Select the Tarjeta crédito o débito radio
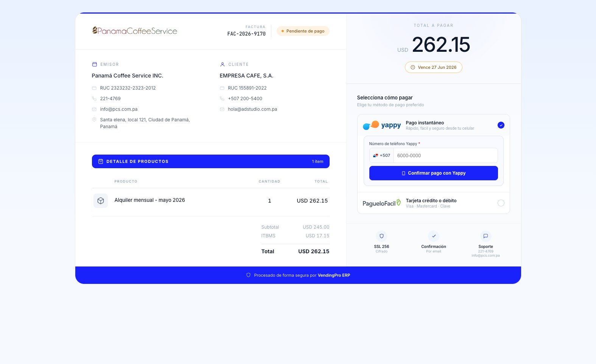The width and height of the screenshot is (596, 364). click(501, 203)
